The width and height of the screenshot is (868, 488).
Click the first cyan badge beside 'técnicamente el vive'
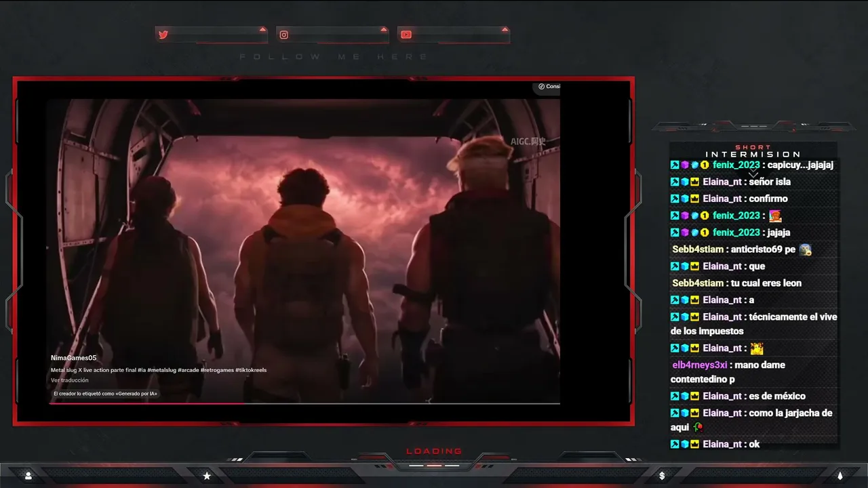click(675, 317)
